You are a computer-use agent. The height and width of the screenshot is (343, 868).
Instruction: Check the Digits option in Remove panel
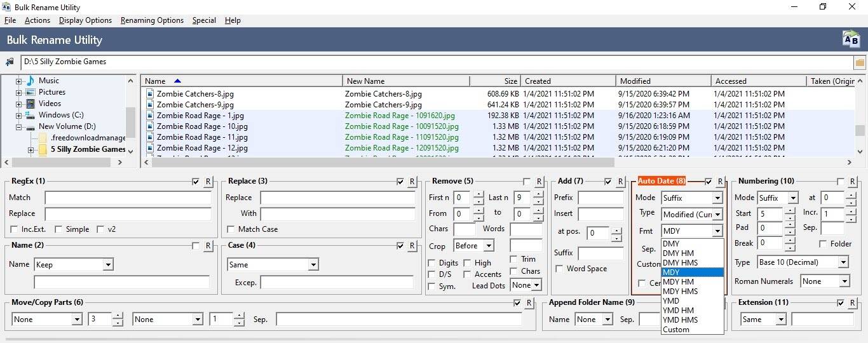tap(433, 263)
